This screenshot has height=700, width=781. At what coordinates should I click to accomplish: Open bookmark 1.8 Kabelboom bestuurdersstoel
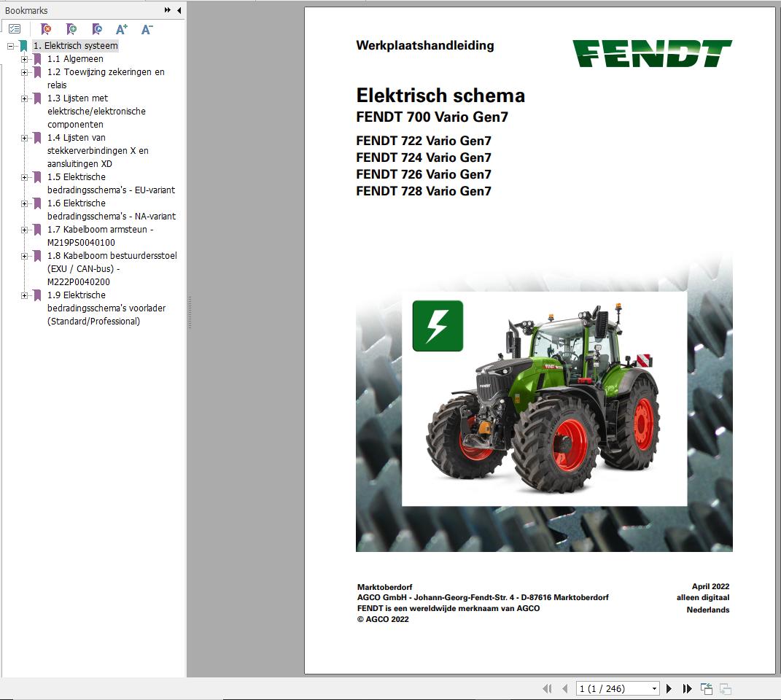pyautogui.click(x=112, y=269)
